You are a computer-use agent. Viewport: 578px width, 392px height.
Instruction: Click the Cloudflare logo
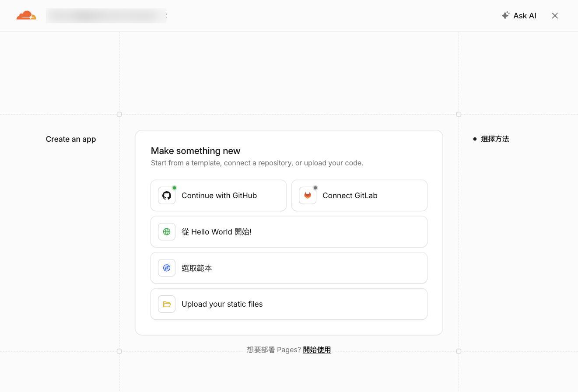[26, 16]
